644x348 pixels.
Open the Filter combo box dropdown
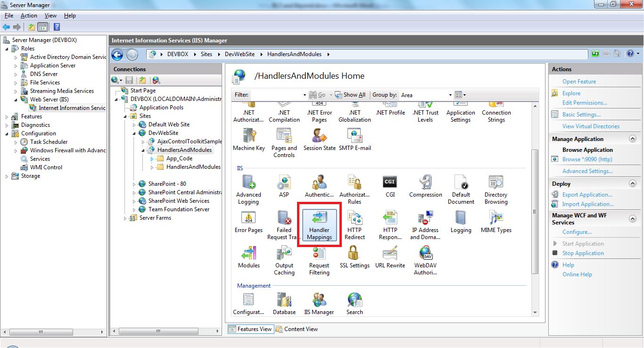(304, 95)
